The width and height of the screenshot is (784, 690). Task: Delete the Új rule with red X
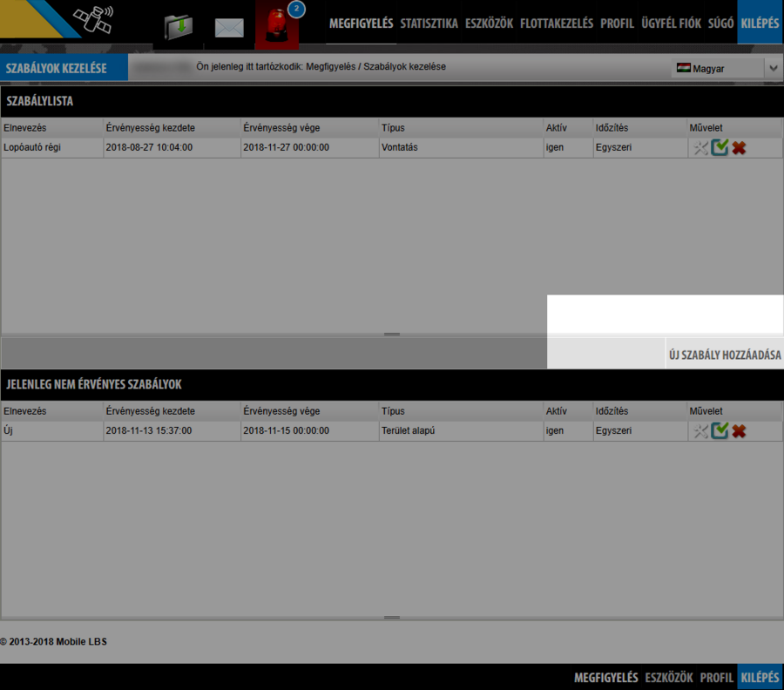[x=739, y=430]
